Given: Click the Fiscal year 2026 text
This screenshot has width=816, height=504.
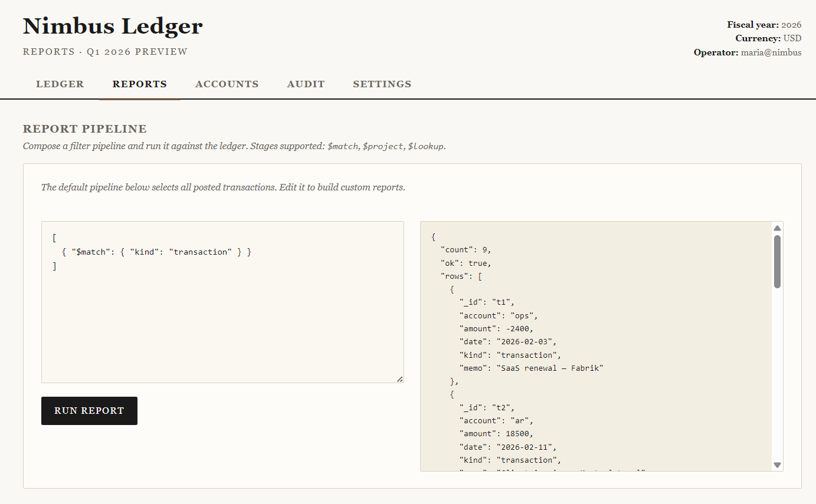Looking at the screenshot, I should coord(764,25).
